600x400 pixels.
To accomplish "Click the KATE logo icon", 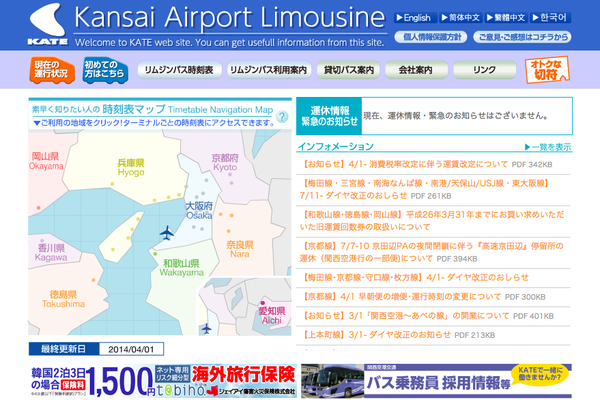I will 48,24.
